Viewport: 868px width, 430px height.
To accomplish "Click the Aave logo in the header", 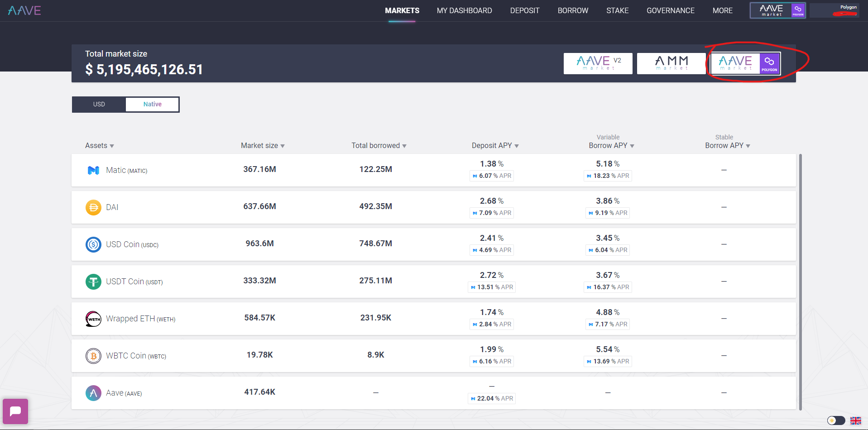I will pos(24,10).
